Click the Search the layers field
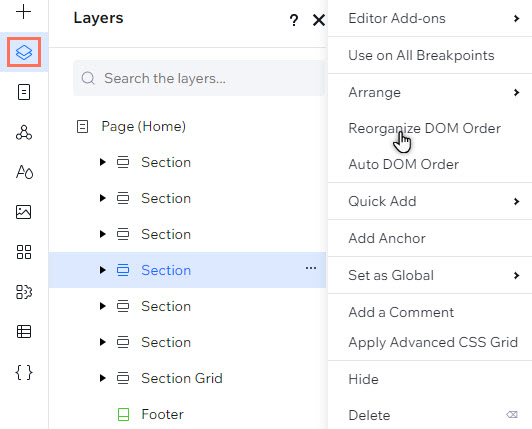Screen dimensions: 532x429 coord(199,78)
